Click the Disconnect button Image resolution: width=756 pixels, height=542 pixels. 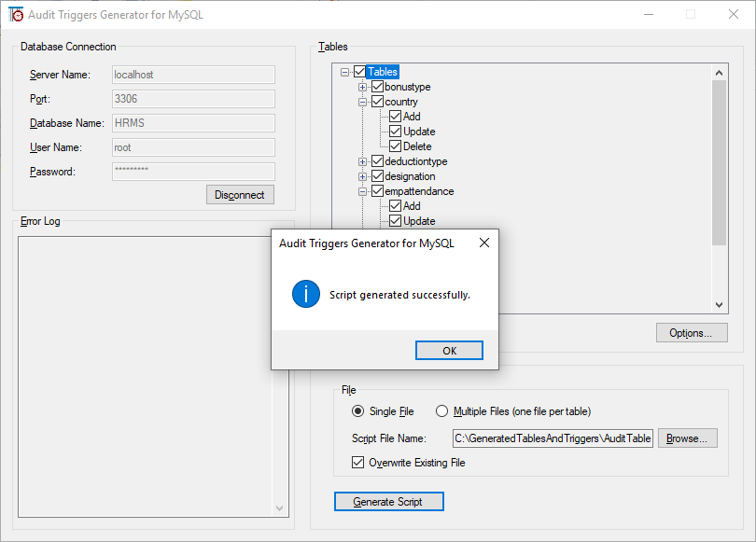point(240,194)
